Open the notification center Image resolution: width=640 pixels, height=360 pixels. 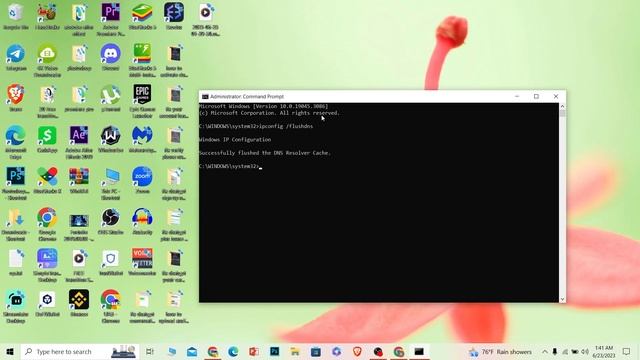pos(627,351)
